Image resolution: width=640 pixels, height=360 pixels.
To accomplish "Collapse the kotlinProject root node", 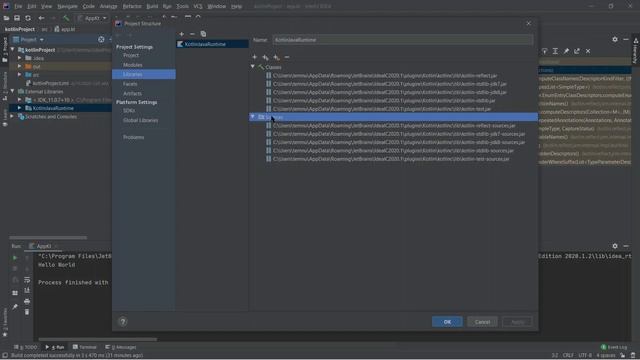I will click(13, 49).
